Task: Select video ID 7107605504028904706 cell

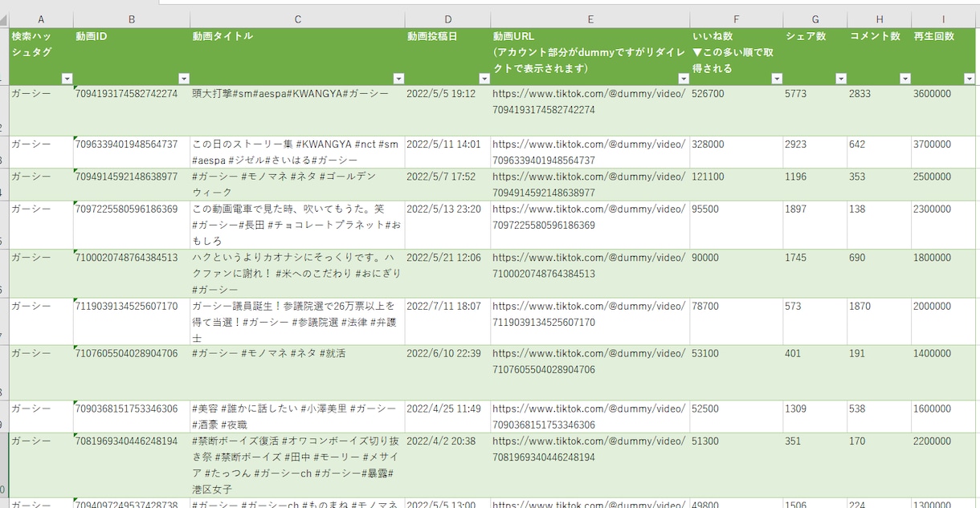Action: tap(132, 373)
